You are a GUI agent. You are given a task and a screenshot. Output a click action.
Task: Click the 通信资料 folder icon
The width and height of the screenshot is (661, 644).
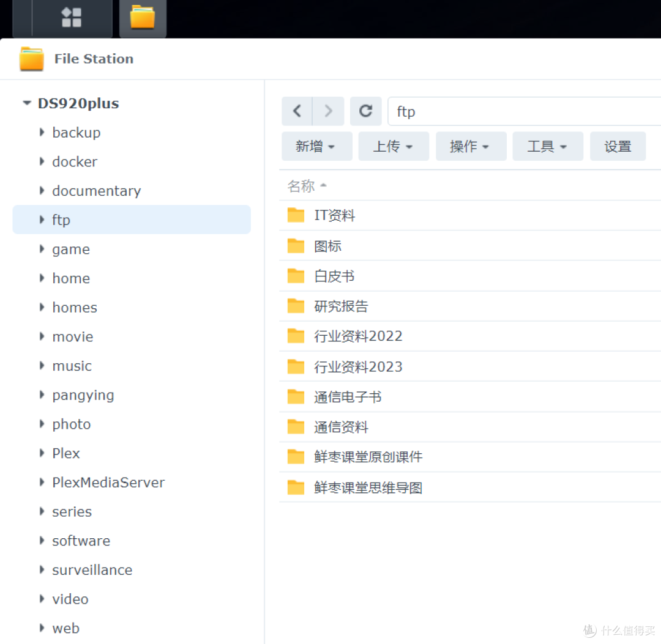tap(296, 427)
